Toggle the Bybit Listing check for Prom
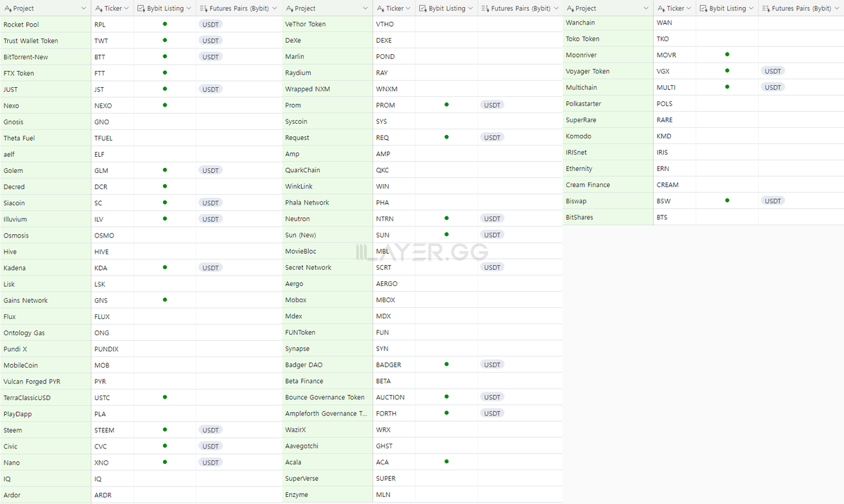The height and width of the screenshot is (504, 844). 447,104
